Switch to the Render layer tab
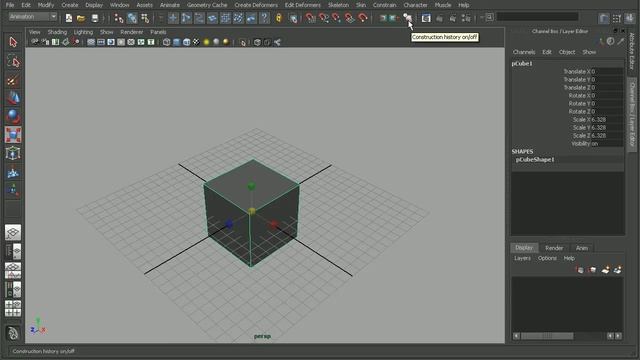The height and width of the screenshot is (360, 640). tap(554, 248)
